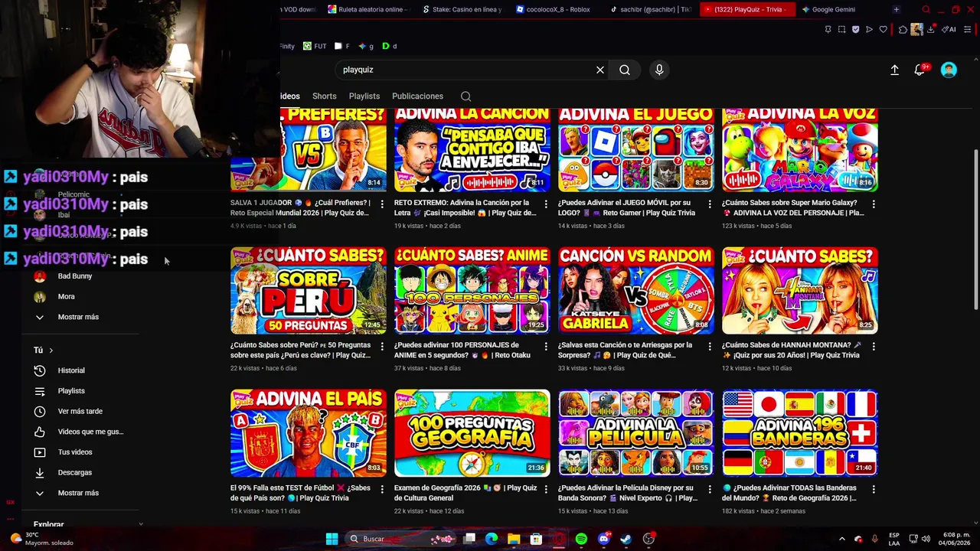
Task: Open Spotify from the taskbar
Action: click(x=581, y=539)
